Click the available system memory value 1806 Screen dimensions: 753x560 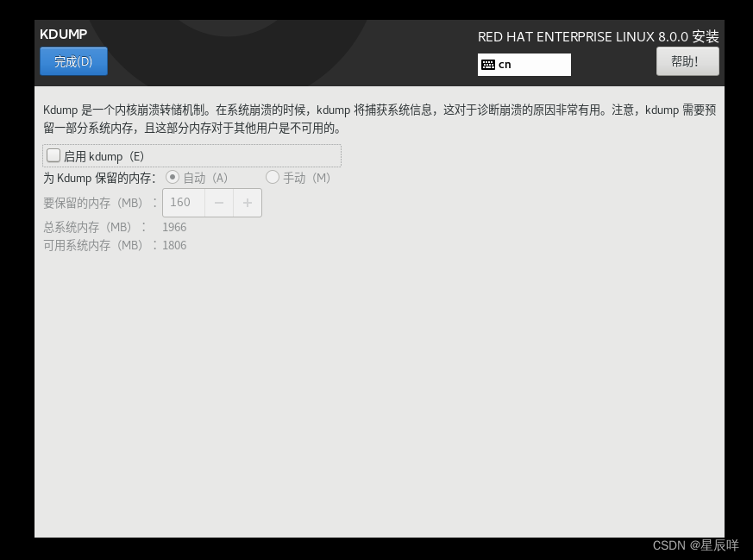coord(174,245)
